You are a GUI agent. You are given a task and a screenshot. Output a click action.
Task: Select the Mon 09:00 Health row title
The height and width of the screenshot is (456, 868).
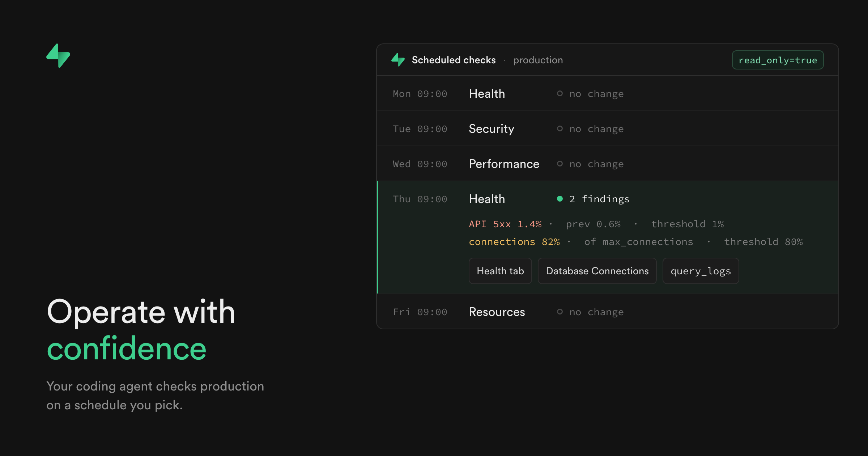pos(487,94)
